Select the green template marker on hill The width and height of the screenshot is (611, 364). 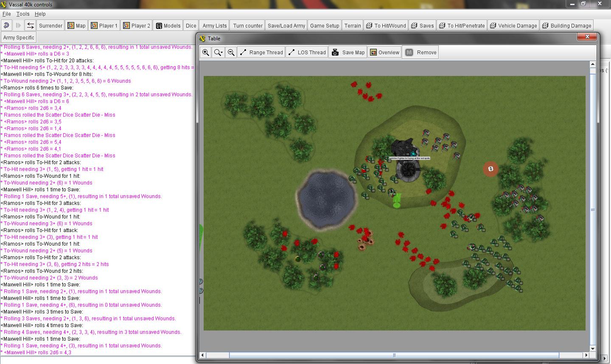[x=397, y=201]
